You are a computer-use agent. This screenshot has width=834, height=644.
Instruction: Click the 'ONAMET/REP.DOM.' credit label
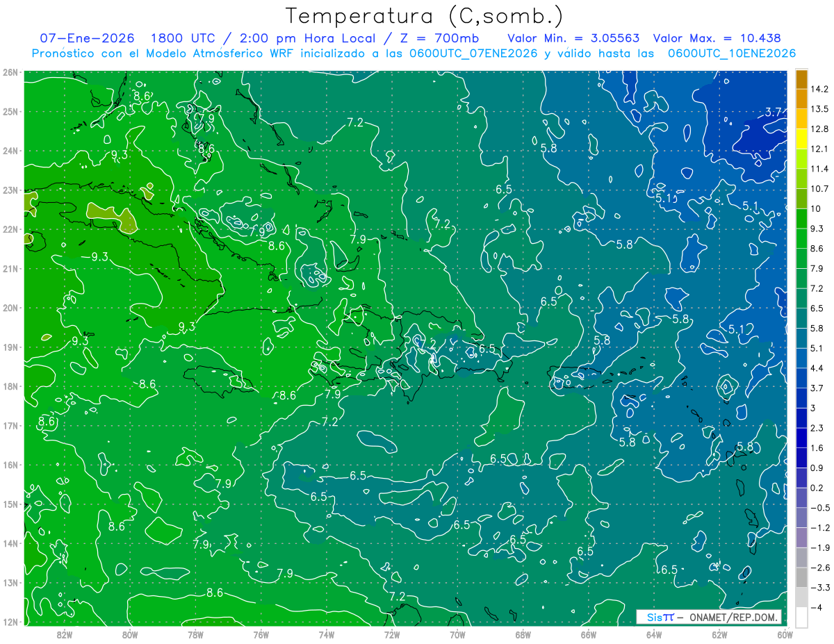tap(733, 617)
